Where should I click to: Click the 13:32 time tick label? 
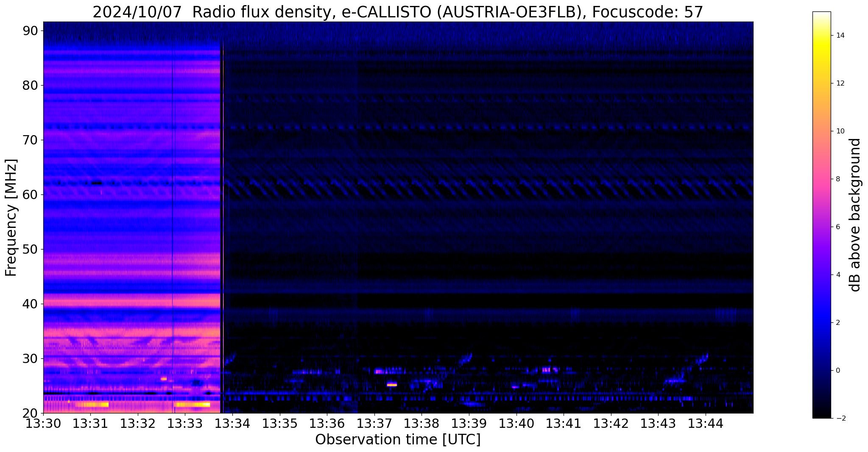click(138, 423)
